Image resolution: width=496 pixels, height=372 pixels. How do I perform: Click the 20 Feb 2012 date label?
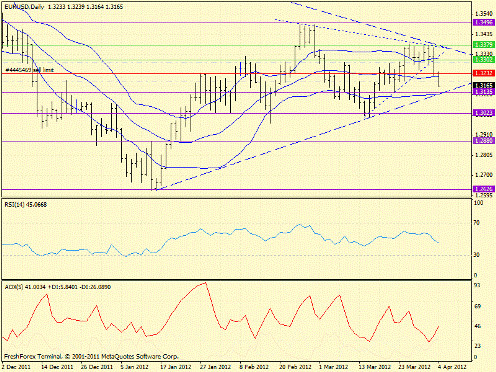pyautogui.click(x=295, y=367)
